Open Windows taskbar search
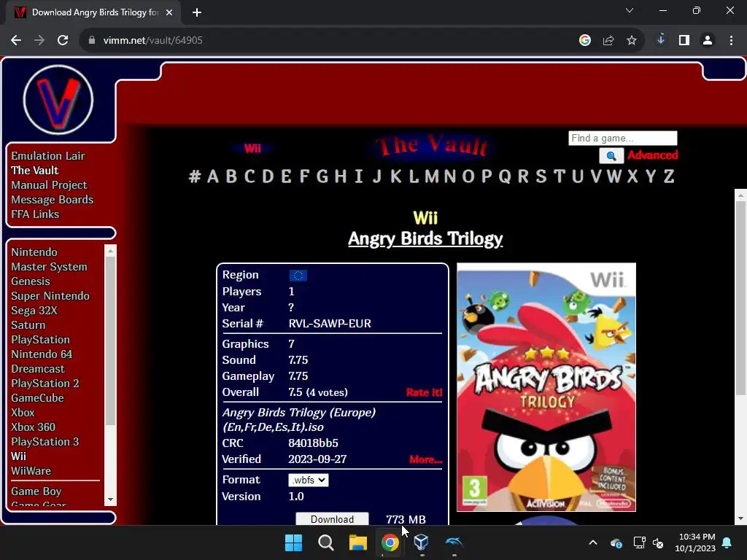Viewport: 747px width, 560px height. click(326, 542)
